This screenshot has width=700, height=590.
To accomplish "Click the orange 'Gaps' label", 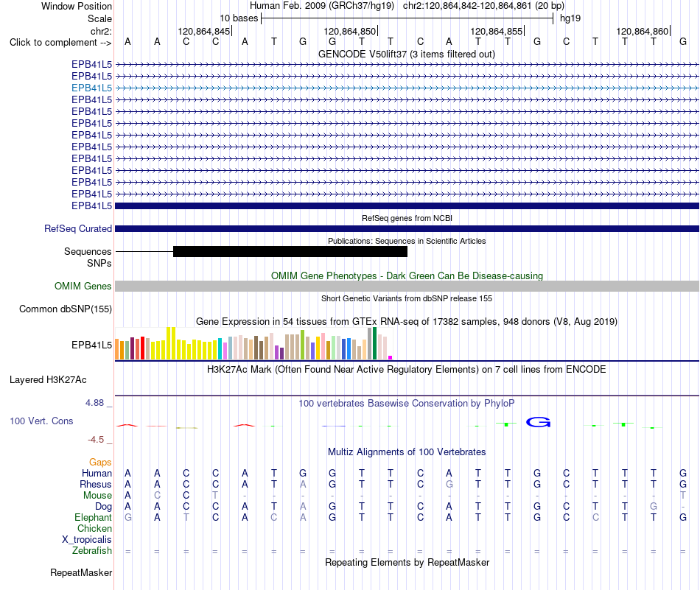I will 100,463.
